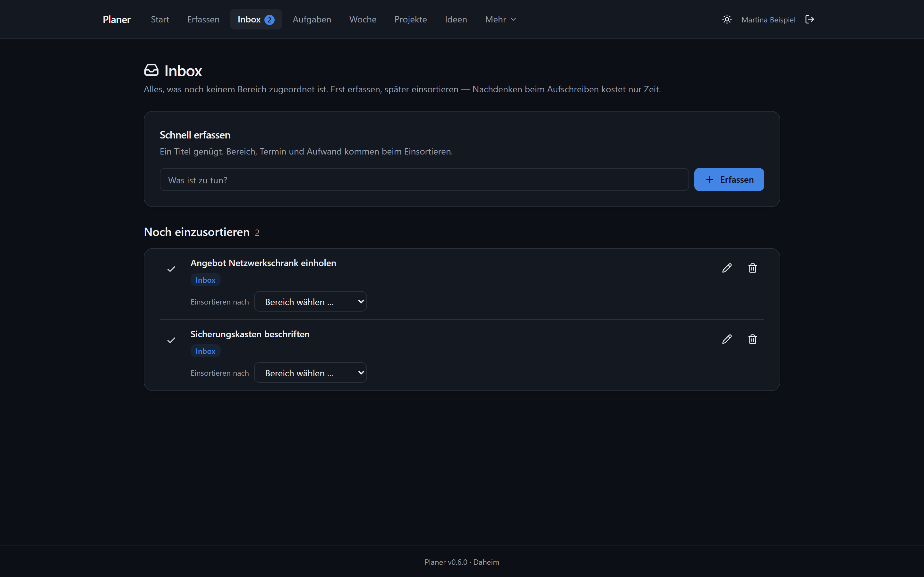
Task: Toggle the light/dark theme sun icon
Action: coord(727,20)
